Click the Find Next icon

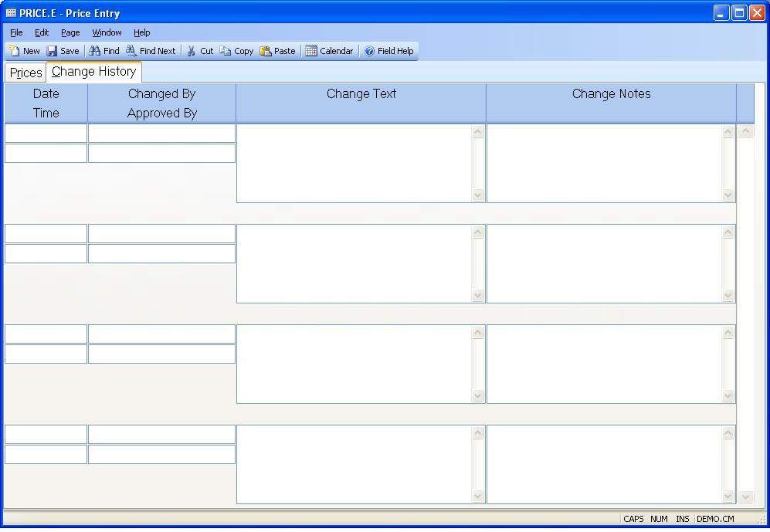coord(132,51)
